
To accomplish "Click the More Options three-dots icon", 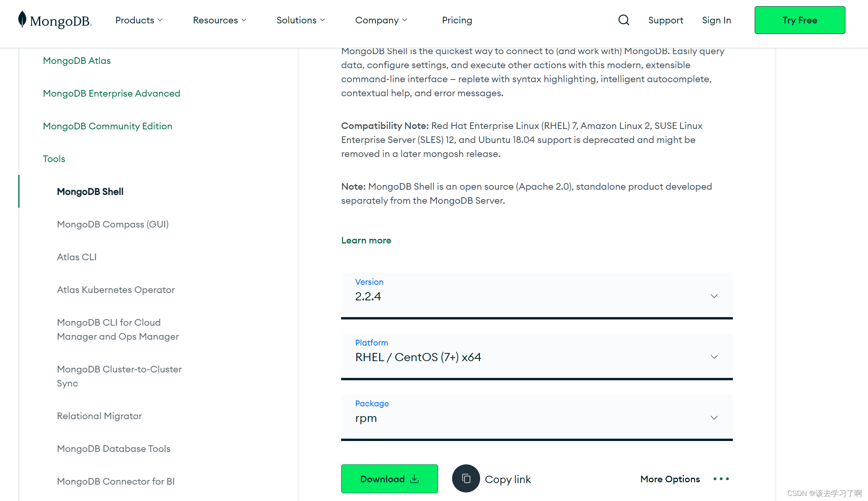I will pos(721,479).
